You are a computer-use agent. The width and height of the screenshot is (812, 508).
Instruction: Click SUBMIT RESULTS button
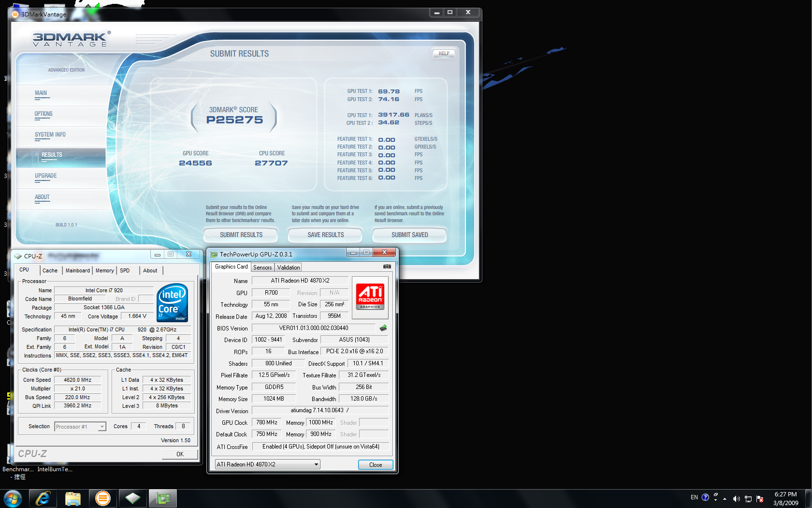[241, 235]
